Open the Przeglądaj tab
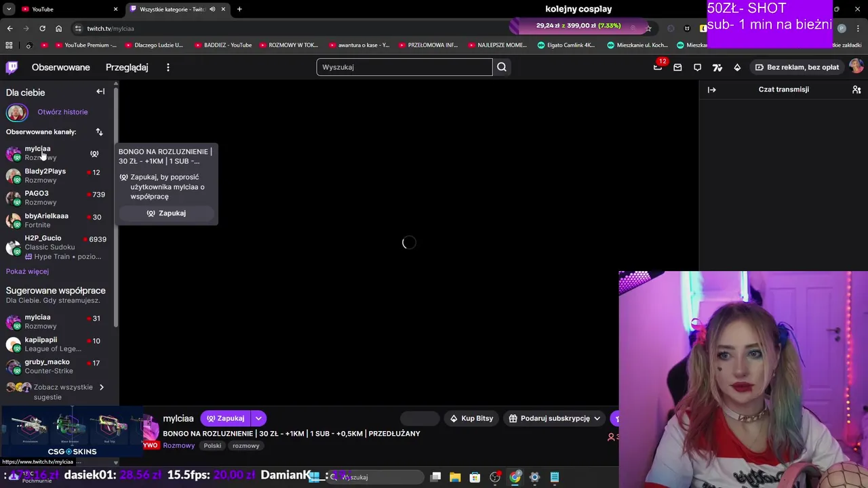This screenshot has width=868, height=488. tap(127, 67)
